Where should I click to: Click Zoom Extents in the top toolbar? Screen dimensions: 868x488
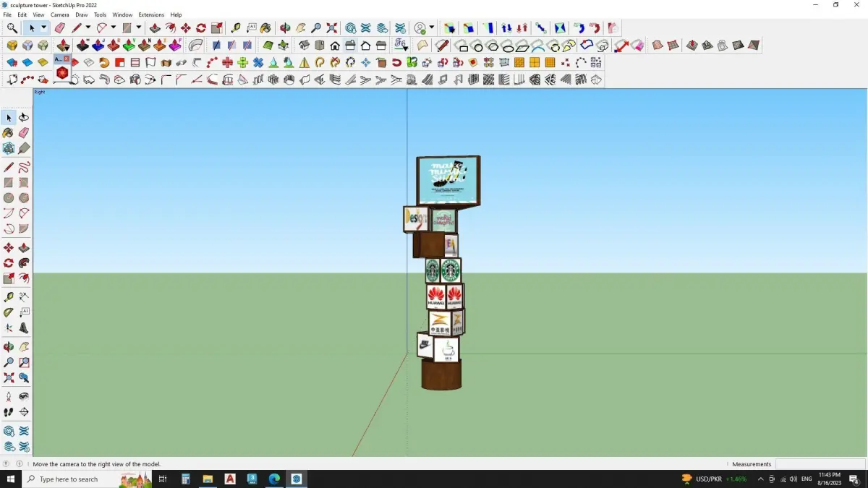[332, 28]
